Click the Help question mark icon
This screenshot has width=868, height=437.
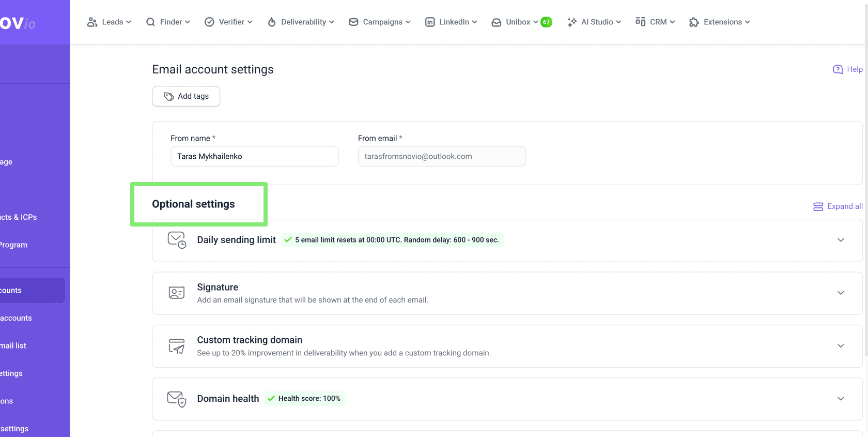tap(838, 69)
